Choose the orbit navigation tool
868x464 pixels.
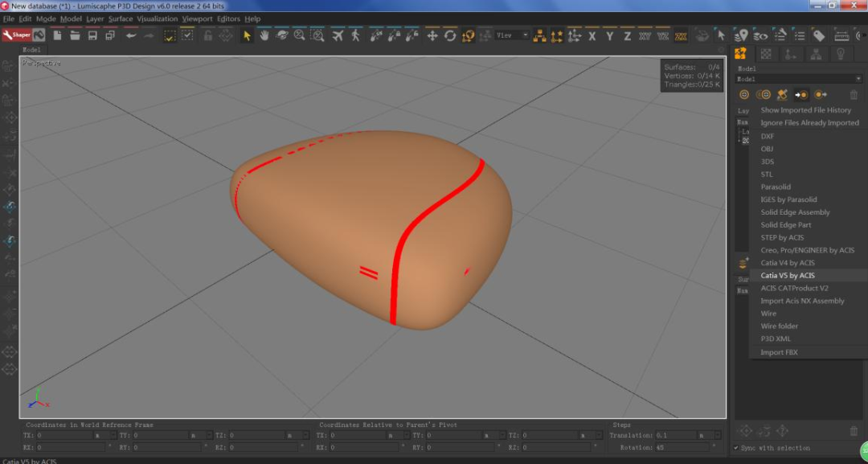click(x=282, y=35)
